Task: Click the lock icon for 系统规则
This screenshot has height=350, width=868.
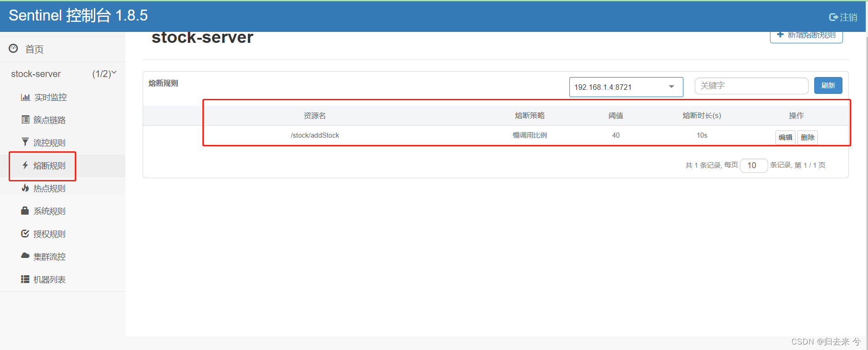Action: 25,211
